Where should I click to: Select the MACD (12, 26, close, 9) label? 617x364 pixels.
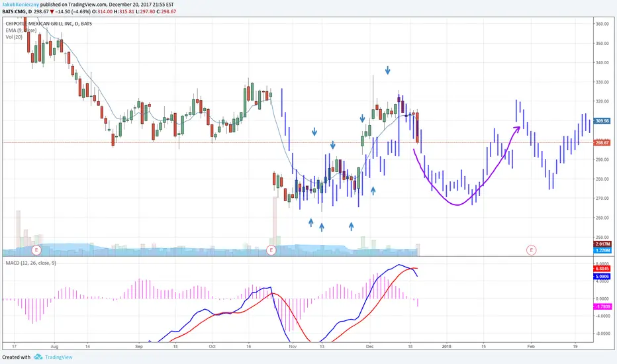tap(30, 263)
